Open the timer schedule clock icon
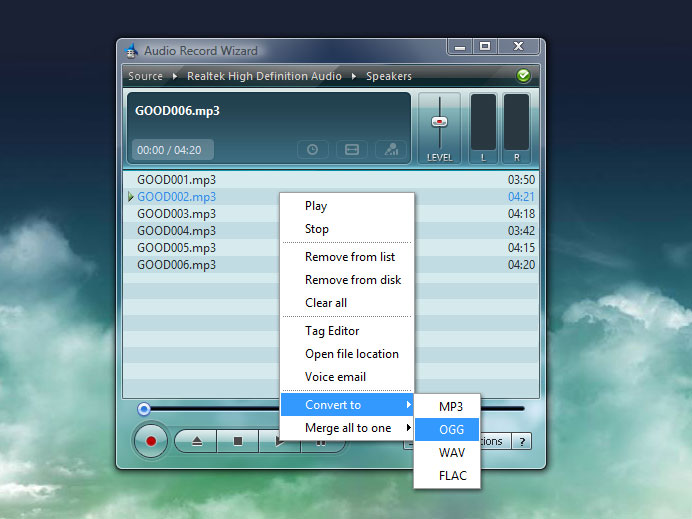The height and width of the screenshot is (519, 692). coord(312,149)
